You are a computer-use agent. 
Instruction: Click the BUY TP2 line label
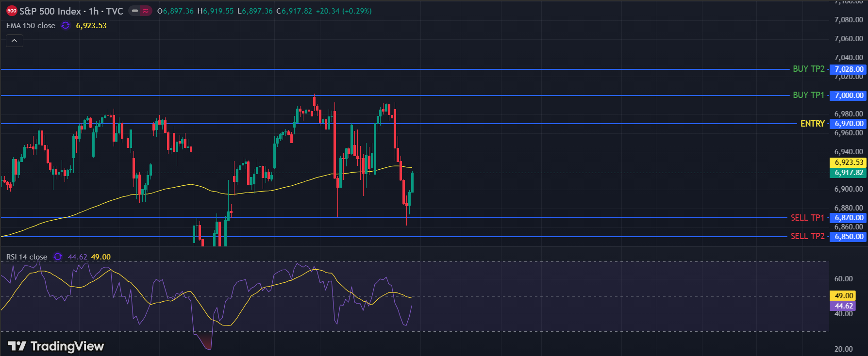coord(808,69)
